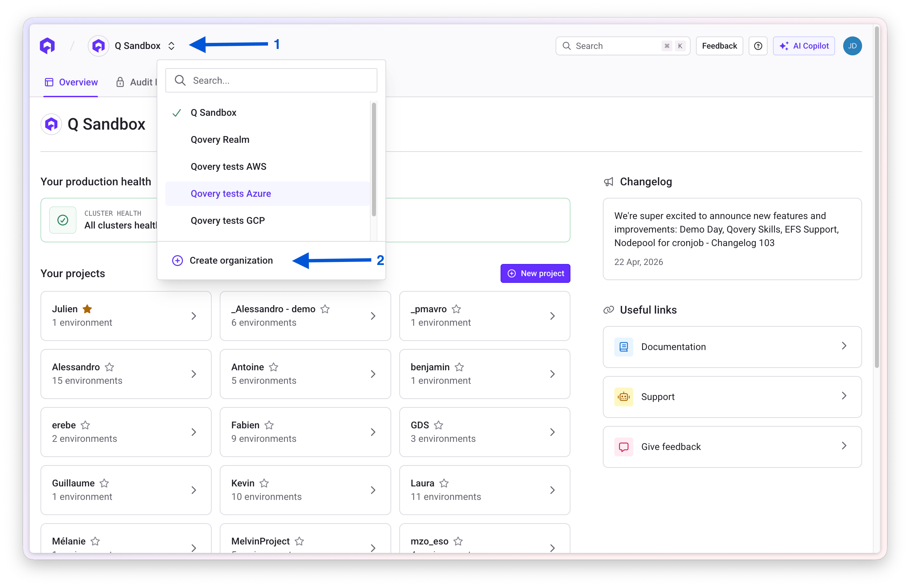Image resolution: width=910 pixels, height=588 pixels.
Task: Select Qovery Realm organization
Action: (267, 140)
